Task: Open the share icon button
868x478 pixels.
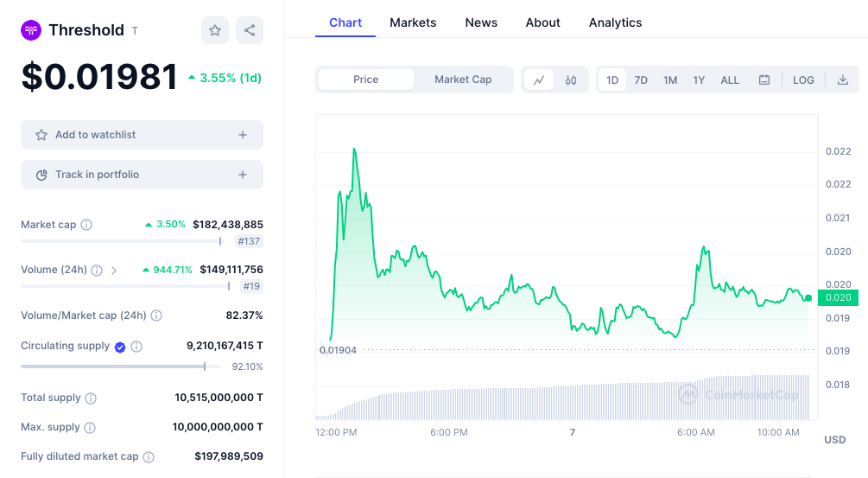Action: coord(250,30)
